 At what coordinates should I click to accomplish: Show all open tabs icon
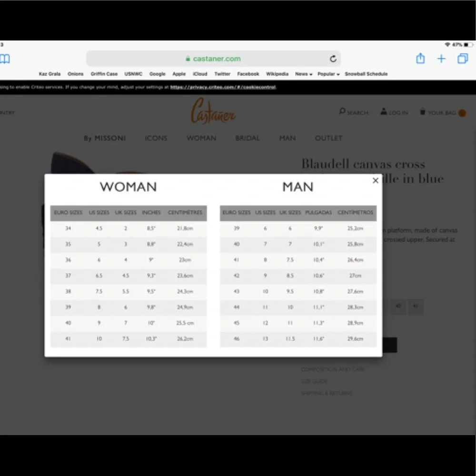[463, 58]
